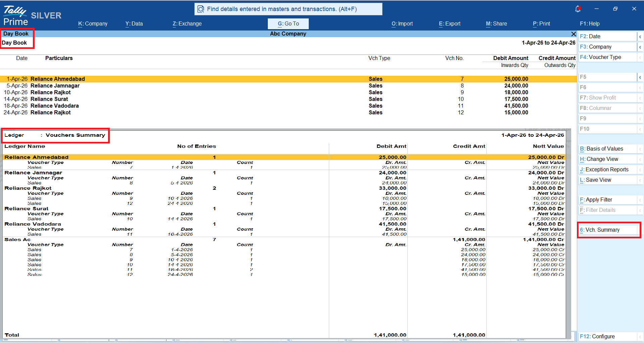Screen dimensions: 644x343
Task: Click L: Save View
Action: 608,180
